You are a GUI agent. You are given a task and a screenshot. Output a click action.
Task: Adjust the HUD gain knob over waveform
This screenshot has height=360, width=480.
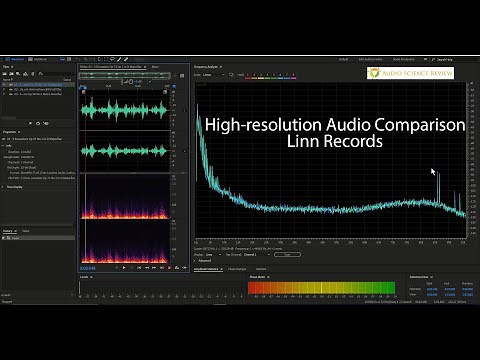[x=131, y=82]
